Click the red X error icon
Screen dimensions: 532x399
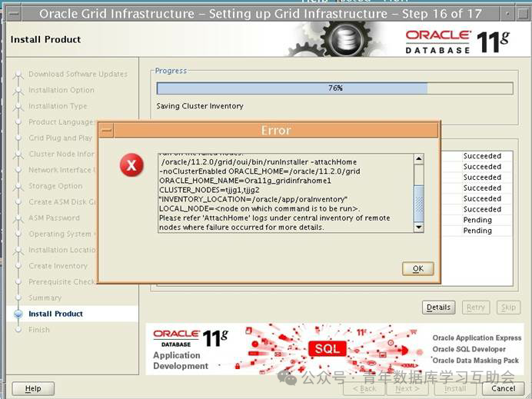click(131, 165)
